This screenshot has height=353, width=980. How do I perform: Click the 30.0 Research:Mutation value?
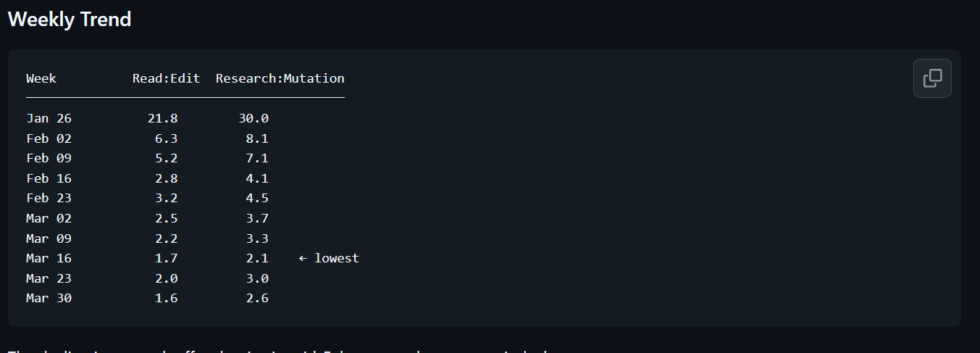click(x=254, y=118)
